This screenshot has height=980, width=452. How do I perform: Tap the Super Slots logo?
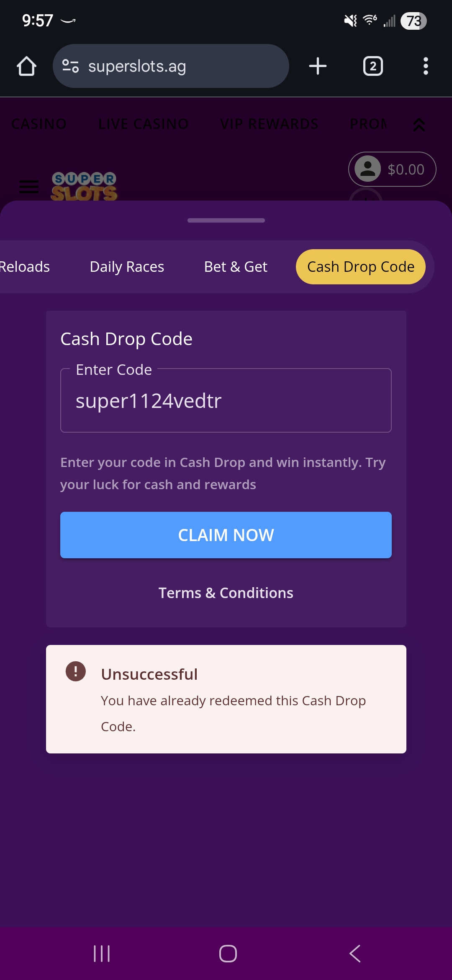click(84, 186)
